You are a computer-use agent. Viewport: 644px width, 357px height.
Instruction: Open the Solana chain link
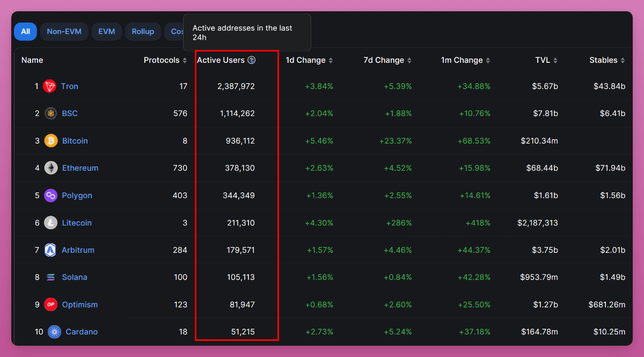point(75,278)
